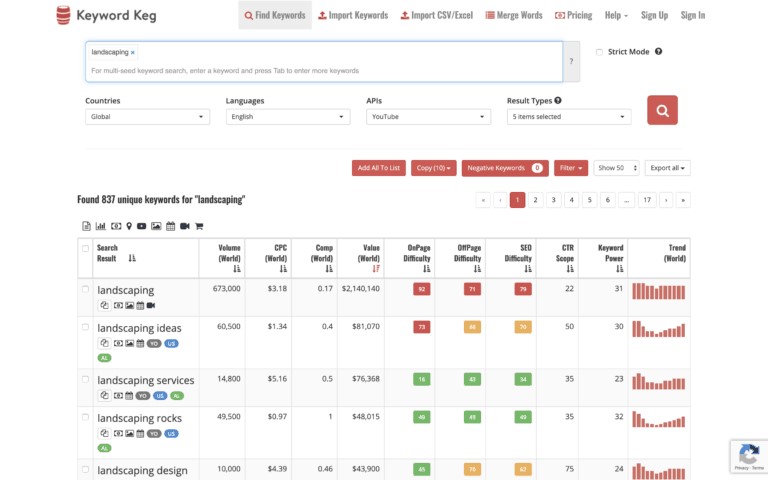Open the Negative Keywords button

coord(505,168)
